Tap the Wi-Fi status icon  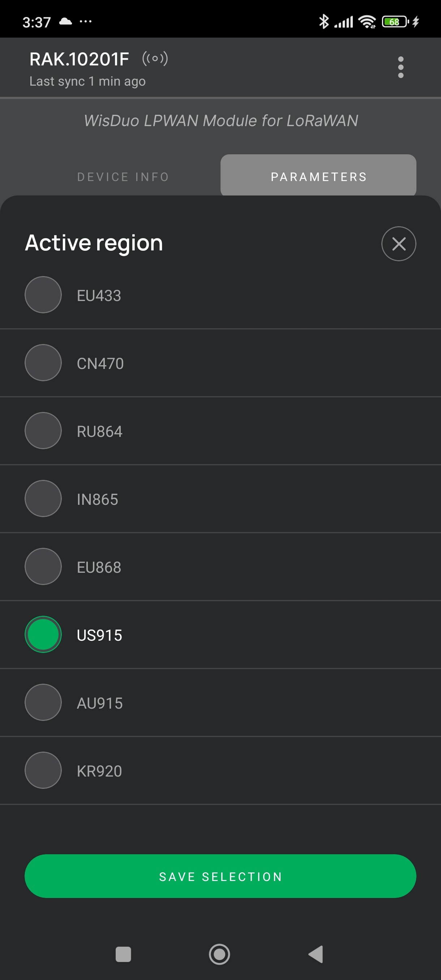coord(367,22)
